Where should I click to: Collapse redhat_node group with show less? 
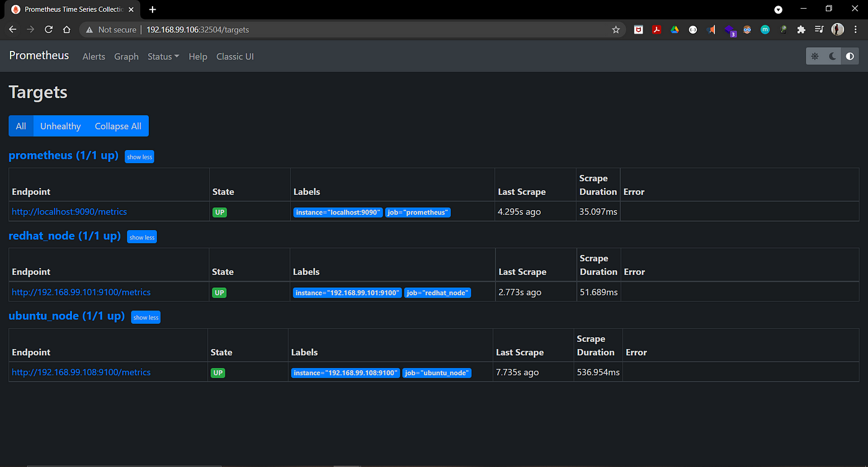pyautogui.click(x=142, y=237)
